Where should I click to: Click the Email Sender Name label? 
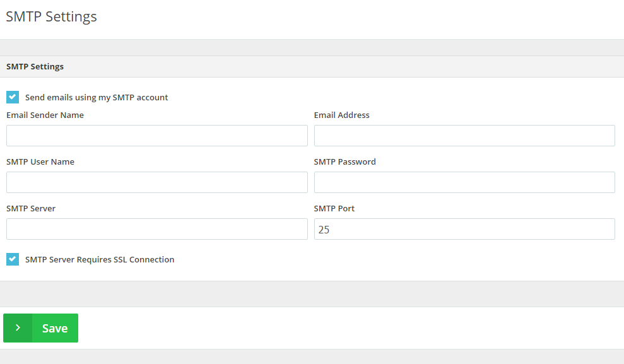click(x=45, y=115)
